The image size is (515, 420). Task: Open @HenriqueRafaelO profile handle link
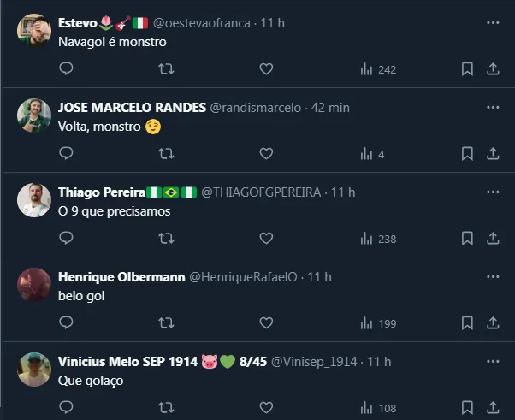(x=242, y=277)
